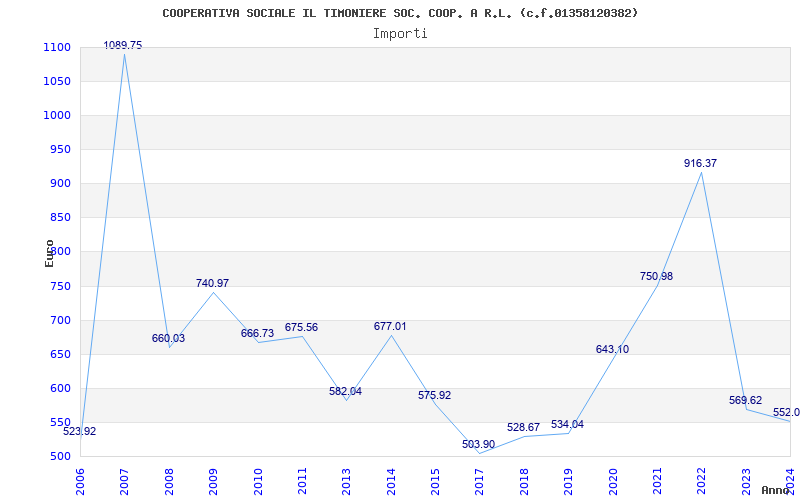Select the 740.97 data label
The width and height of the screenshot is (800, 500).
(213, 283)
